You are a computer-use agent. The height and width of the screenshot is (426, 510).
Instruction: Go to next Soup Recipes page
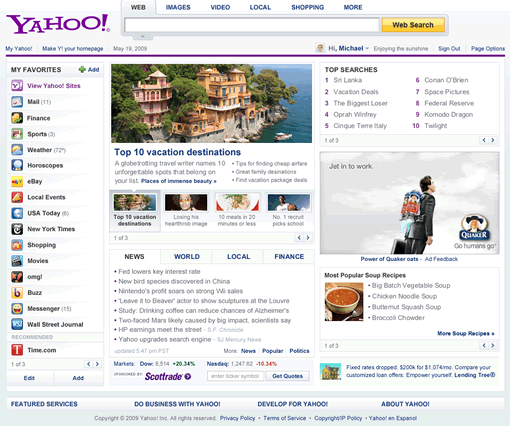point(493,346)
